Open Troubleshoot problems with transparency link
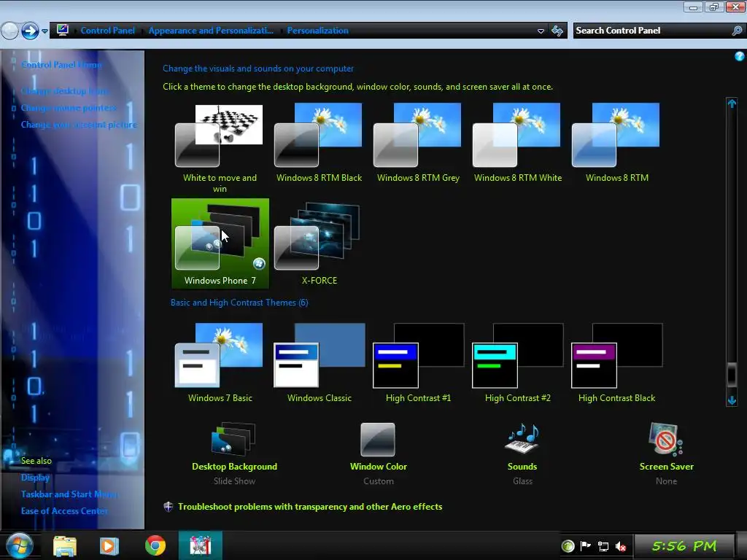This screenshot has width=747, height=560. coord(309,507)
